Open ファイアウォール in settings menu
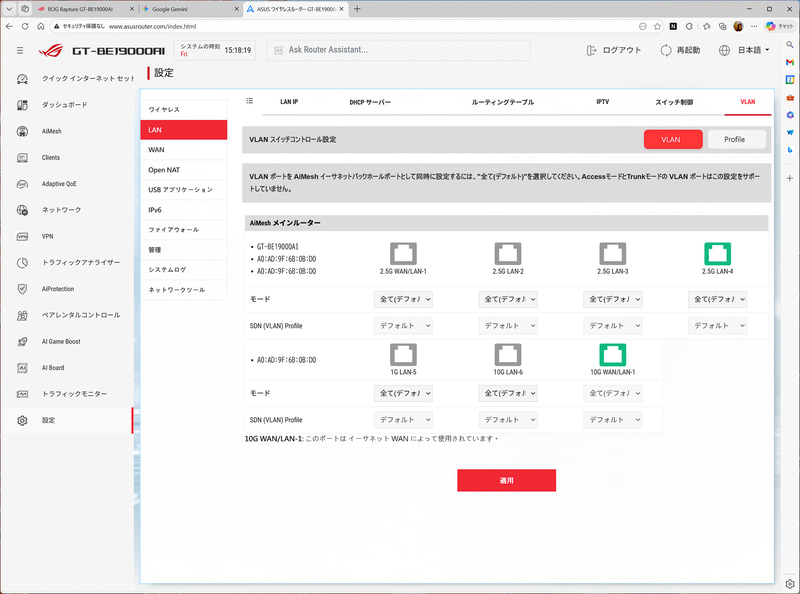Image resolution: width=800 pixels, height=594 pixels. [184, 230]
